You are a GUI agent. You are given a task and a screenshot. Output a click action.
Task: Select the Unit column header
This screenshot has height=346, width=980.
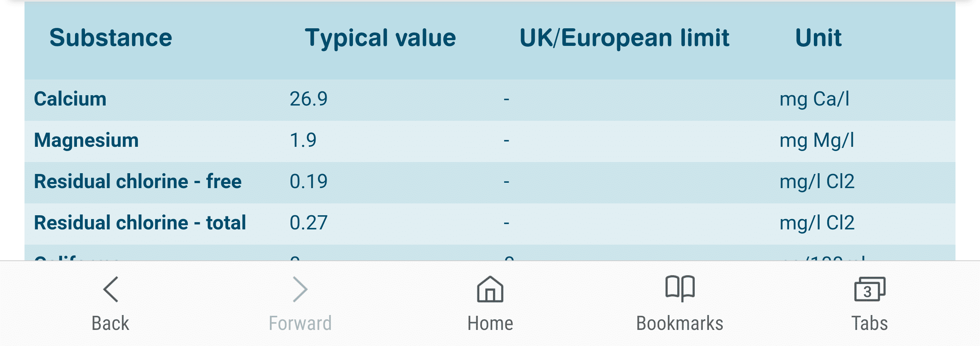818,38
